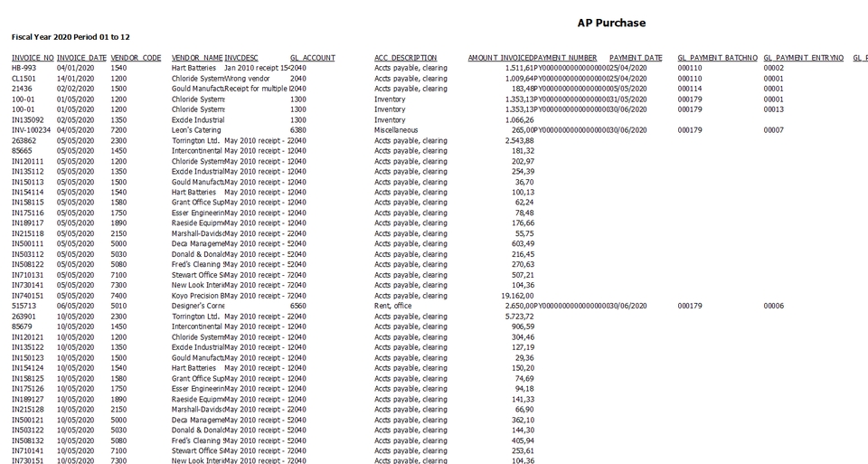
Task: Click invoice date 06/05/2020
Action: (75, 306)
